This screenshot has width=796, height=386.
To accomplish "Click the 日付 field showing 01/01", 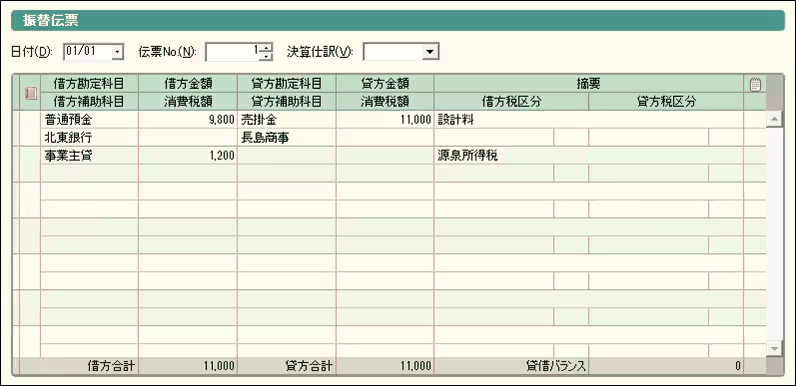I will [88, 52].
